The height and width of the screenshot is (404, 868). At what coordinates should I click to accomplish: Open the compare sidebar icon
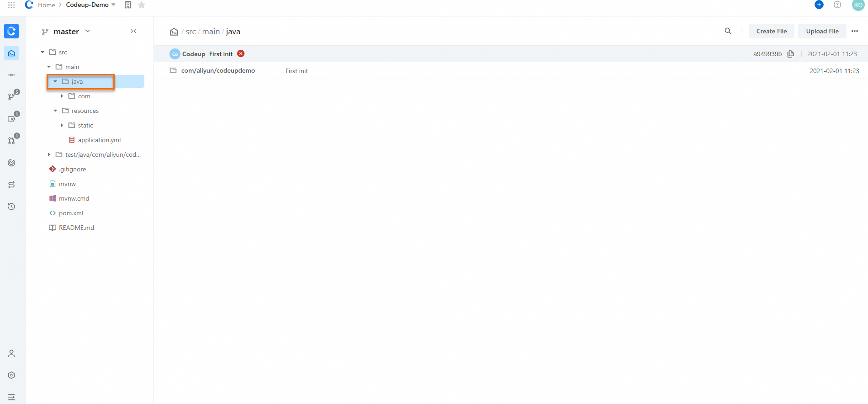(11, 185)
